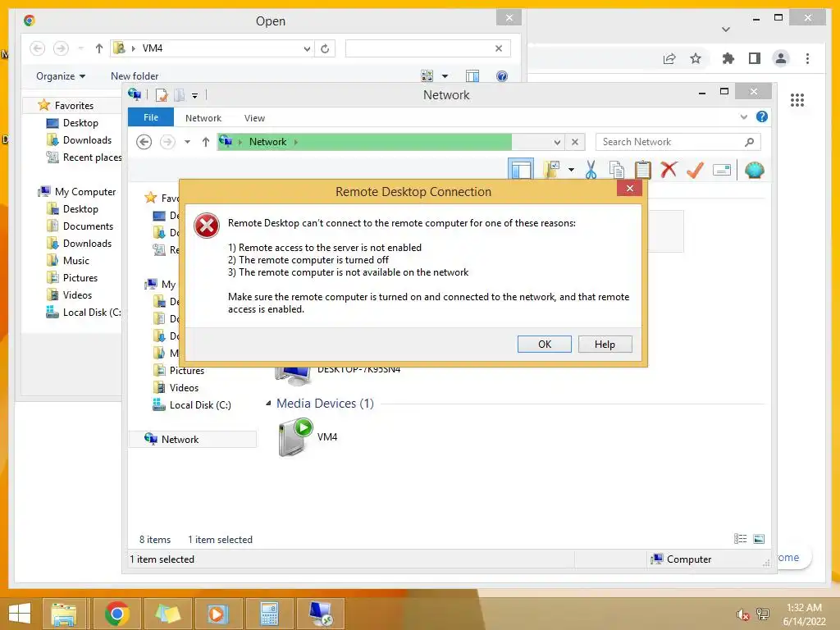
Task: Click the Cut scissors icon
Action: point(591,170)
